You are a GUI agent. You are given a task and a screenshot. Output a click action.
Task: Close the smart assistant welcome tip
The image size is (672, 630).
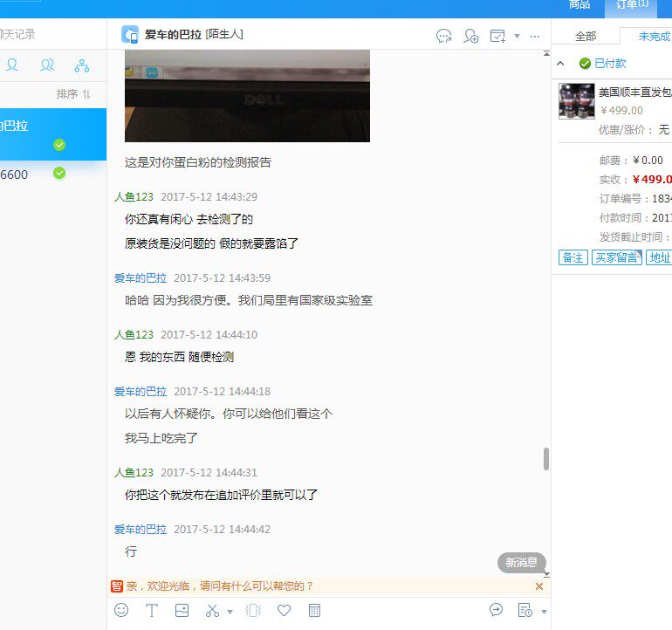539,586
